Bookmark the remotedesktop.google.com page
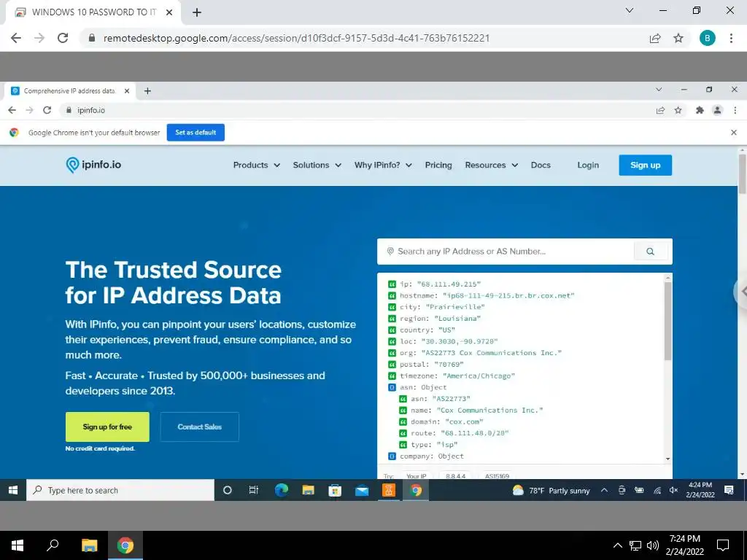Screen dimensions: 747x560 click(x=678, y=38)
